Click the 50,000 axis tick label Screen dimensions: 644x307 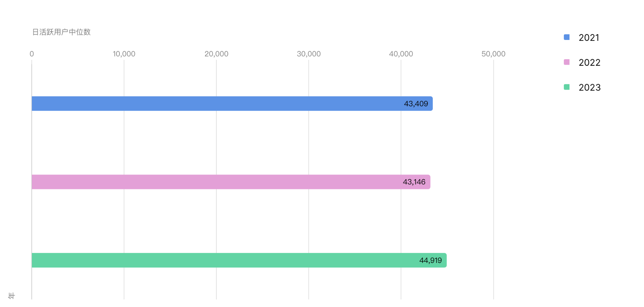(x=493, y=54)
